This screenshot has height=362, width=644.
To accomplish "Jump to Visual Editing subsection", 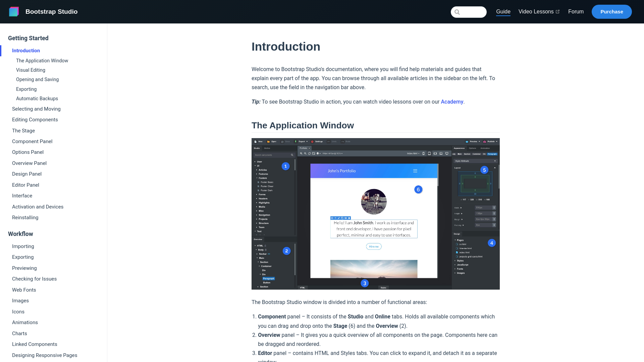I will click(31, 70).
